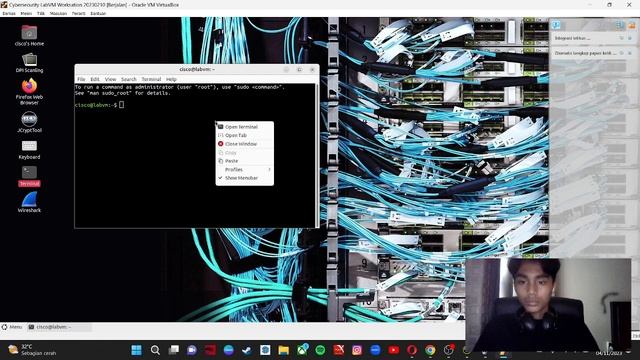
Task: Choose Open Tab in context menu
Action: click(244, 135)
